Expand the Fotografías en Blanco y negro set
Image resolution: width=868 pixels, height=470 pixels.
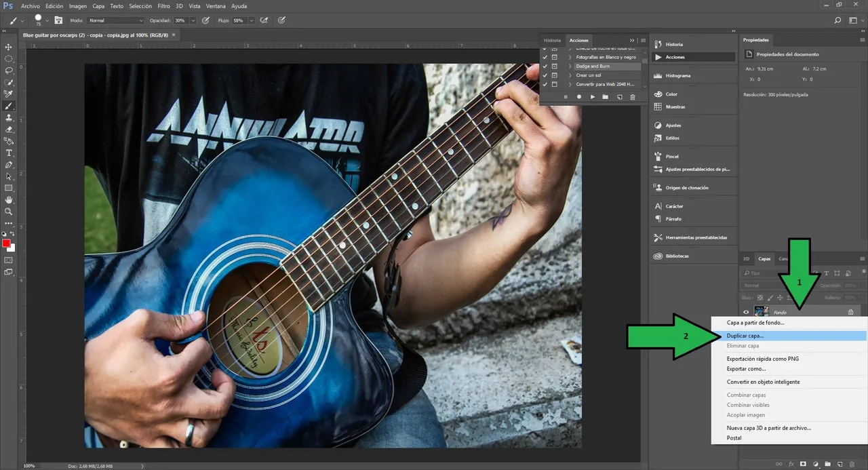click(x=570, y=57)
